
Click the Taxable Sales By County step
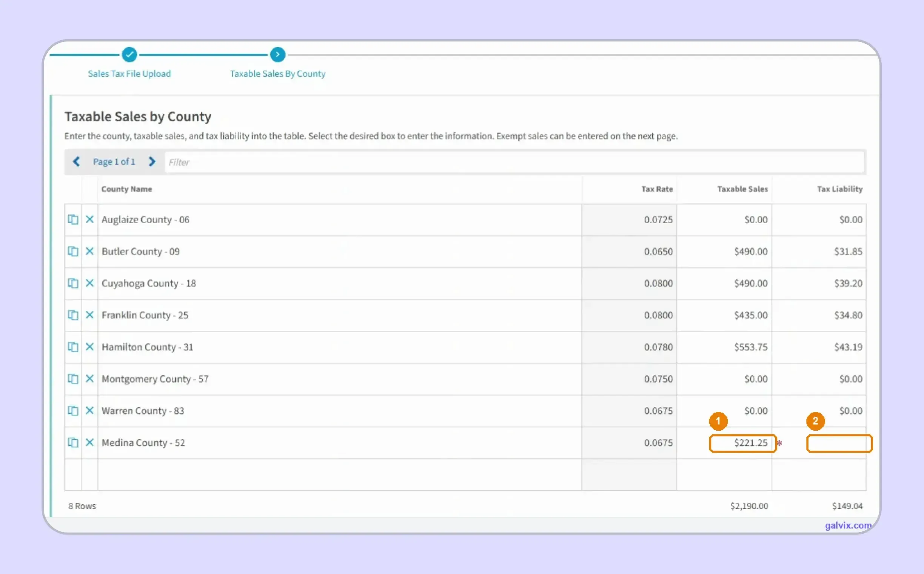278,74
